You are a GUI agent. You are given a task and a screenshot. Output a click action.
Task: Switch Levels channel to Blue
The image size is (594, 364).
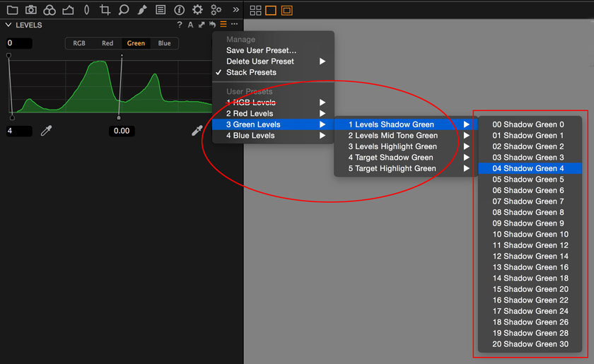(x=164, y=43)
